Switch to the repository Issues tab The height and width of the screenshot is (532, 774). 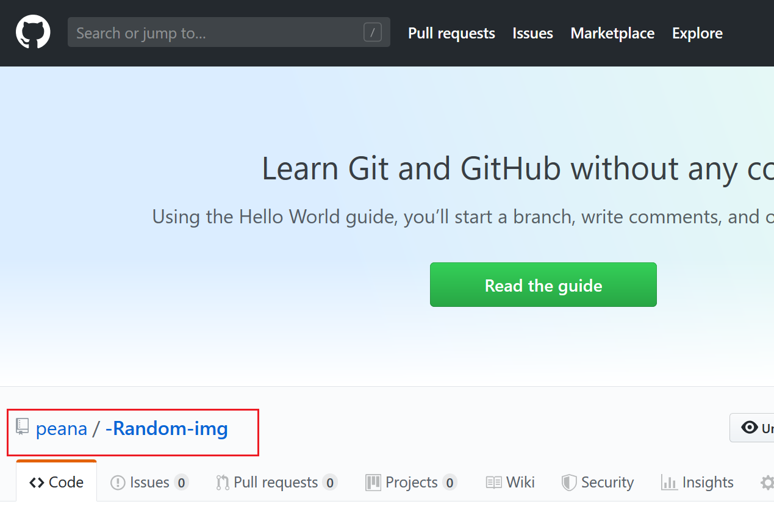click(x=149, y=482)
